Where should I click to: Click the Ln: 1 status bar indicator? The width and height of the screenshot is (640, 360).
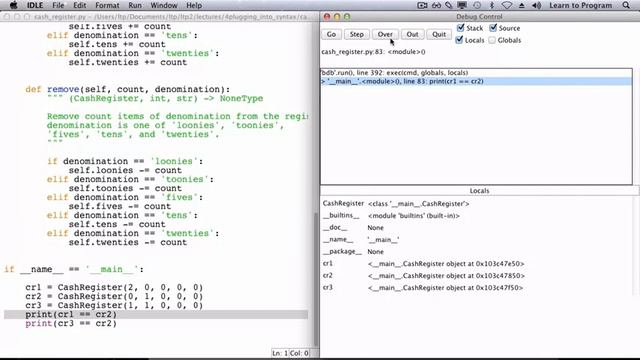coord(280,353)
